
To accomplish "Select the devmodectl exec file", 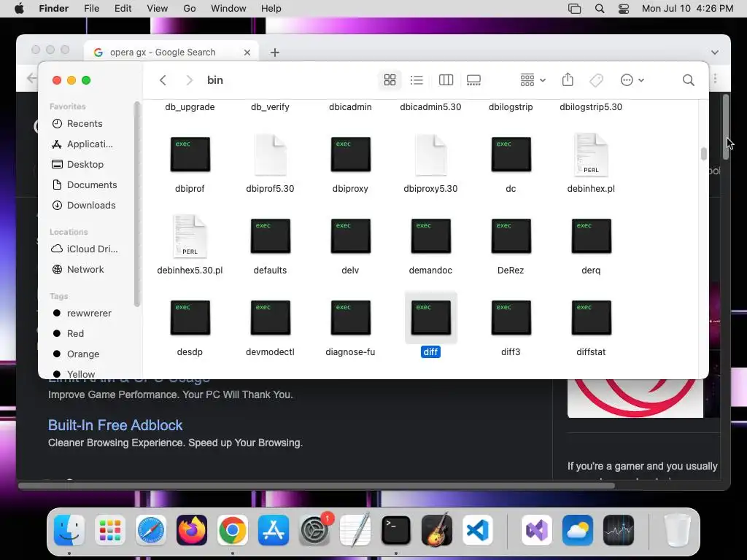I will pyautogui.click(x=271, y=318).
